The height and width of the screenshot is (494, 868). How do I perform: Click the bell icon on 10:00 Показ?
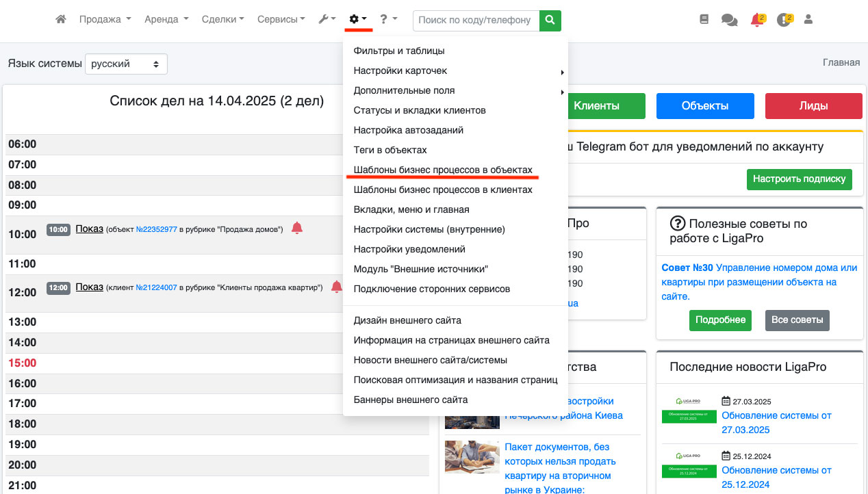(x=296, y=229)
